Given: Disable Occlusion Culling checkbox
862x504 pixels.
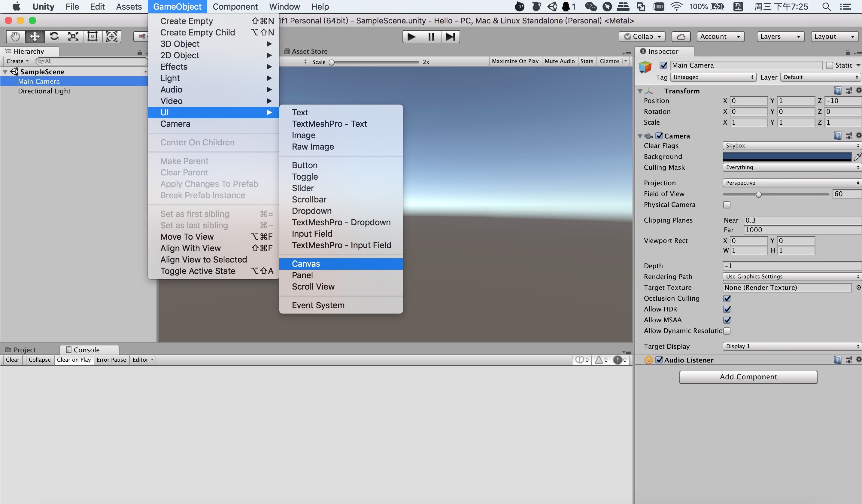Looking at the screenshot, I should (727, 298).
